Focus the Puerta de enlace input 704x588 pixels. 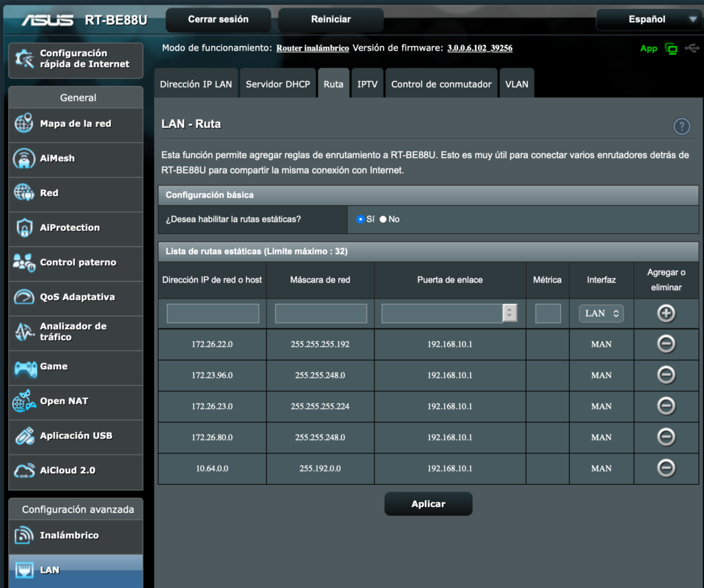tap(442, 313)
